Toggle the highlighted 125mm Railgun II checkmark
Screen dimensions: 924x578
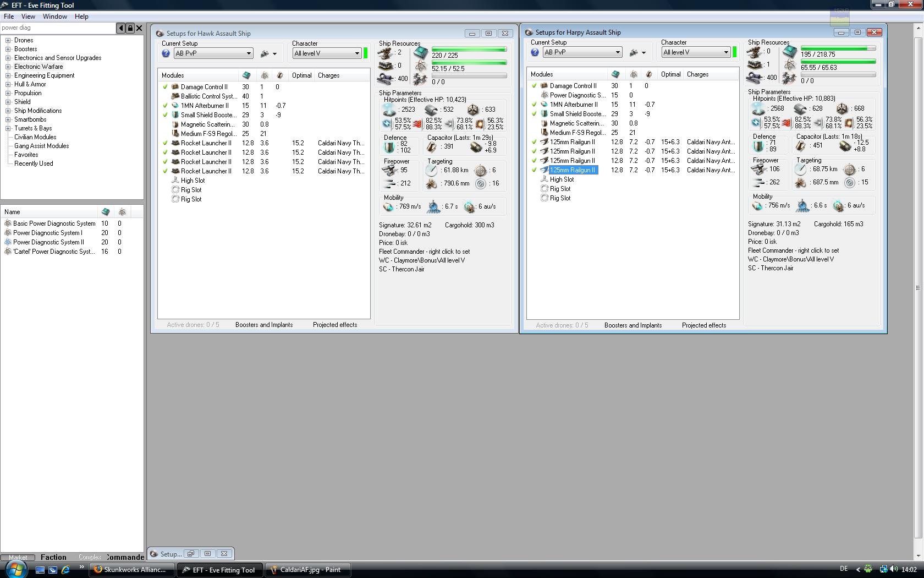click(x=534, y=170)
